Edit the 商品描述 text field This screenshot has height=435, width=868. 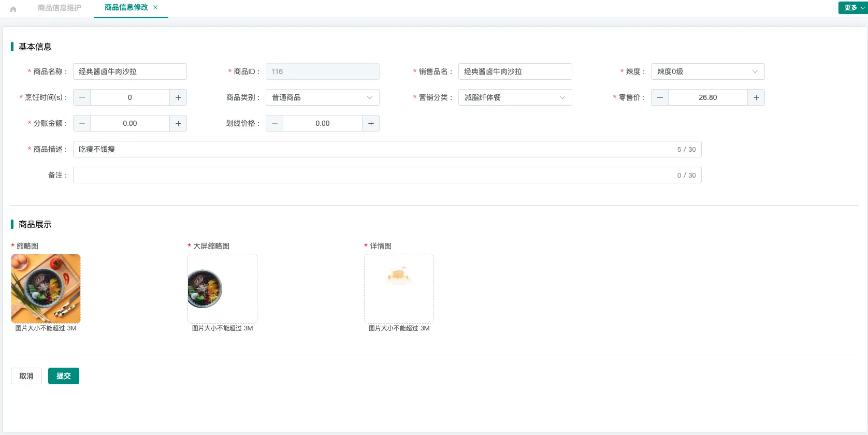click(x=387, y=149)
